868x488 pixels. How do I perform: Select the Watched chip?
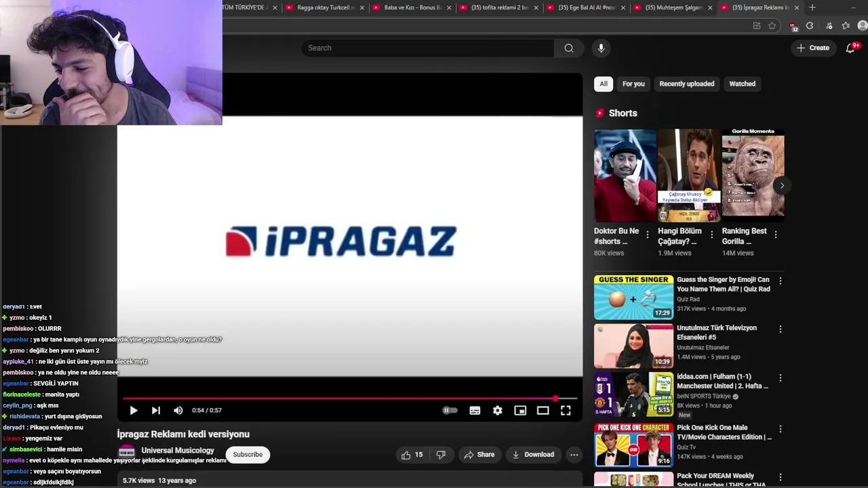click(742, 84)
